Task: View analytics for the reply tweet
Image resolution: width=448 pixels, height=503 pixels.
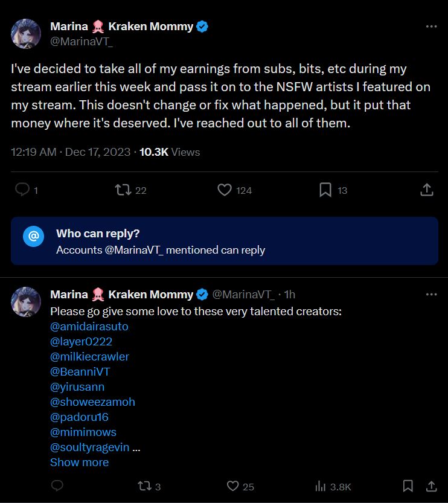Action: coord(321,486)
